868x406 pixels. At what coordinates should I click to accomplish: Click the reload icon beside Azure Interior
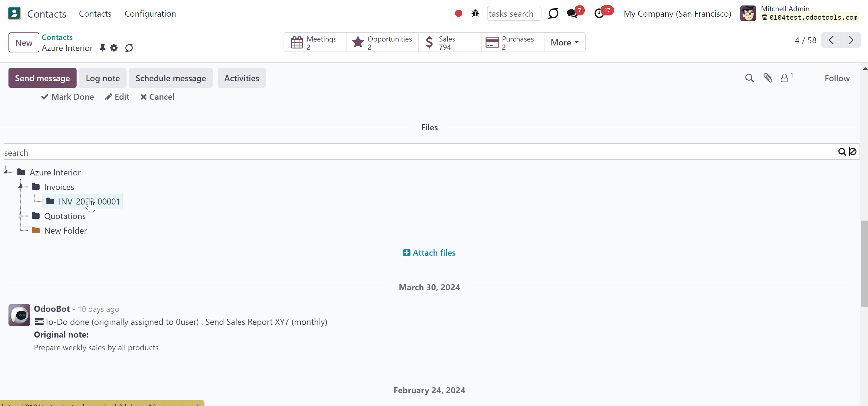coord(129,48)
